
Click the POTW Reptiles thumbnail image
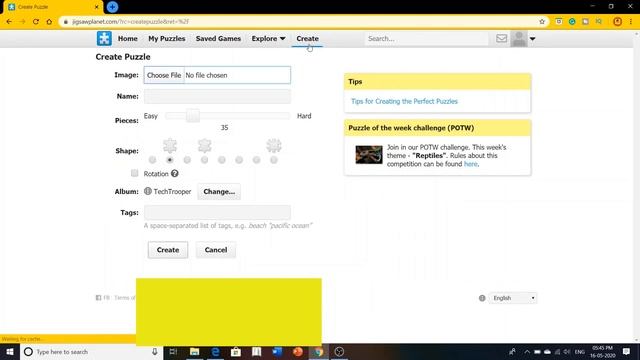point(369,155)
